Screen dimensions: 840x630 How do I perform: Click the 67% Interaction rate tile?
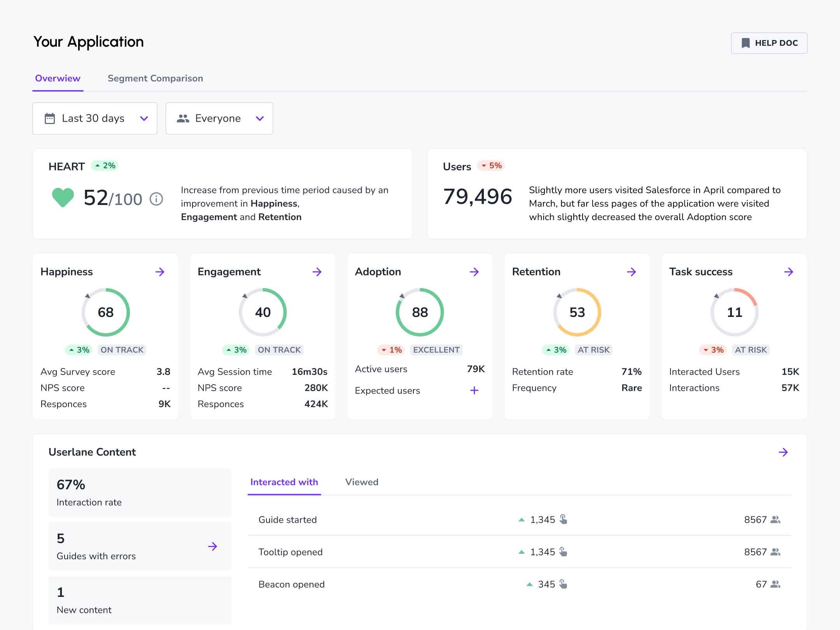[x=140, y=493]
